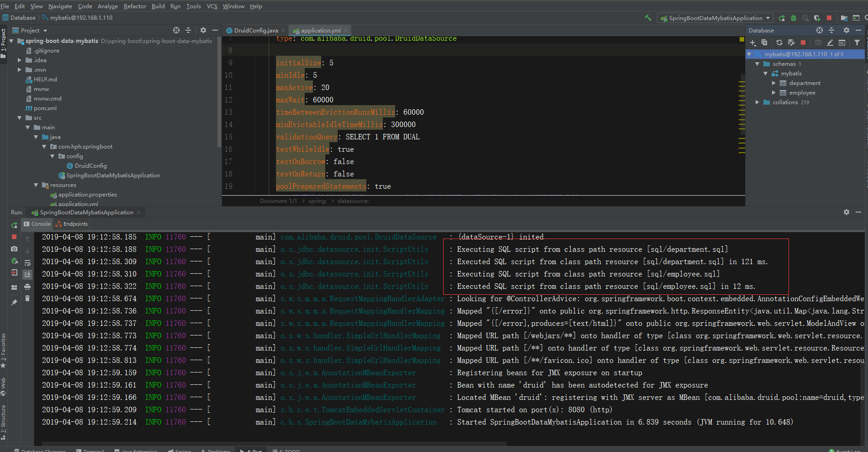Start debugging with the green bug icon
The height and width of the screenshot is (452, 868).
click(794, 18)
